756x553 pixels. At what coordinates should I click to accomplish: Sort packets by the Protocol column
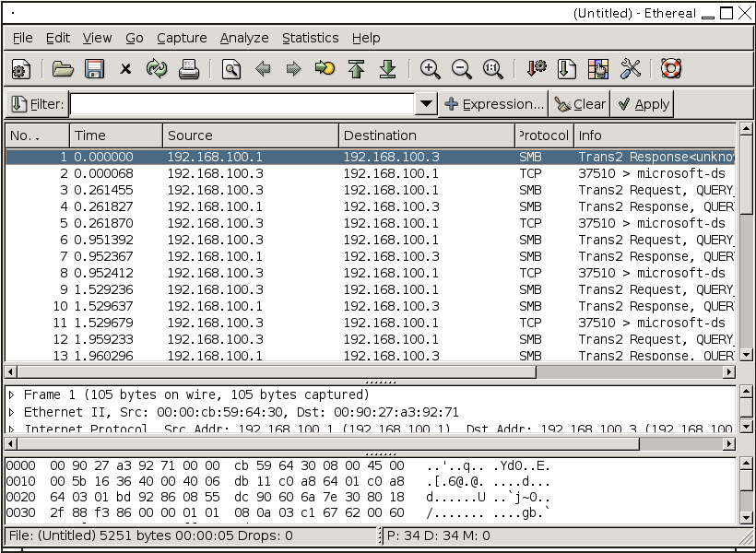544,135
